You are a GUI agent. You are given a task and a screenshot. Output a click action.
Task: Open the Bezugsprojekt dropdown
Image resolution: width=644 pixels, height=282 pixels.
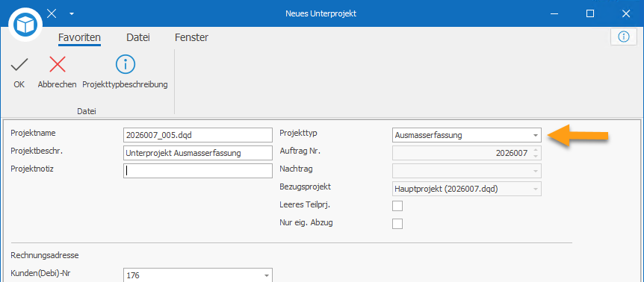pos(535,189)
